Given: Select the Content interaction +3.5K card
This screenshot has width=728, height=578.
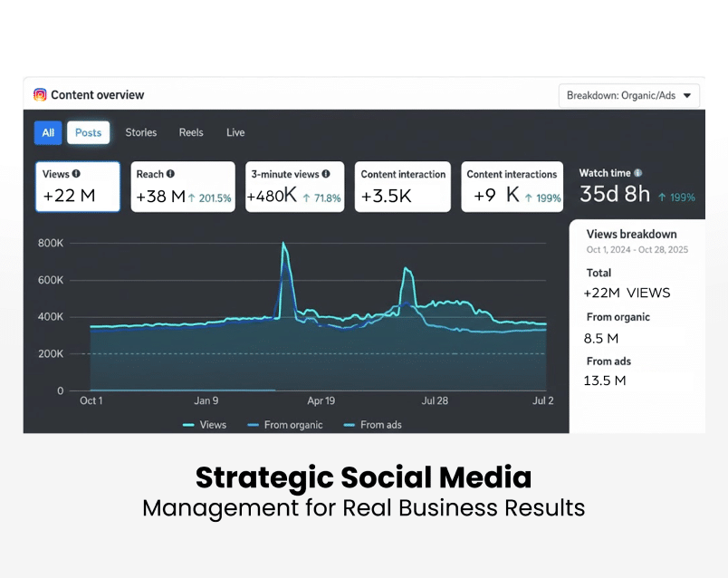Looking at the screenshot, I should [403, 187].
